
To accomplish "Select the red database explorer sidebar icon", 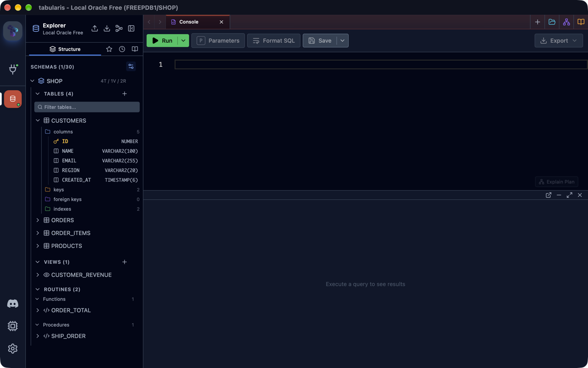I will click(13, 99).
